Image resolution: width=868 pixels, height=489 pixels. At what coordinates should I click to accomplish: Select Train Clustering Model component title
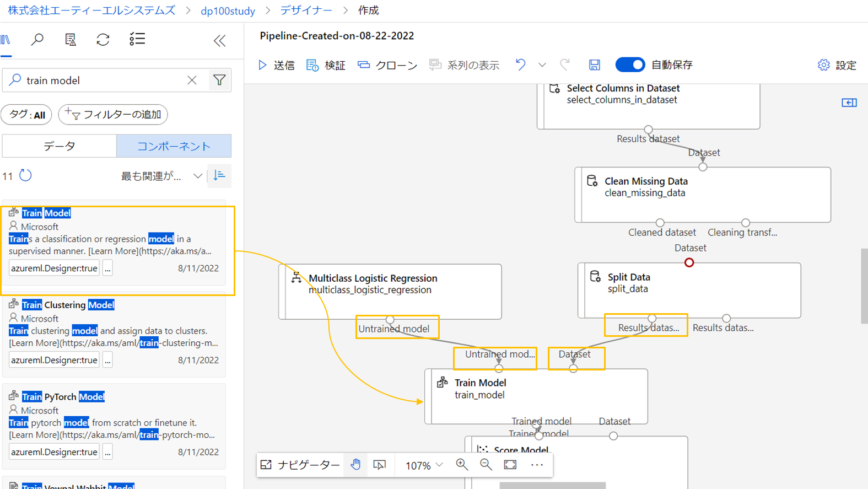[x=68, y=305]
